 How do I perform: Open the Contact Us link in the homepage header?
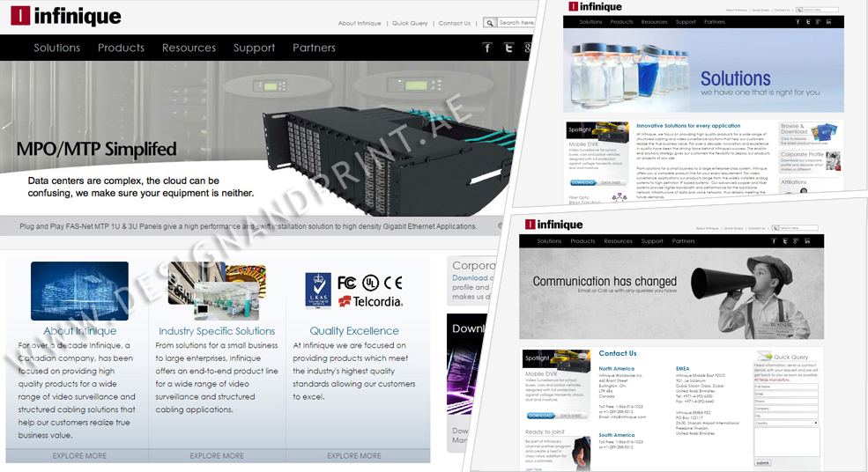pyautogui.click(x=454, y=23)
